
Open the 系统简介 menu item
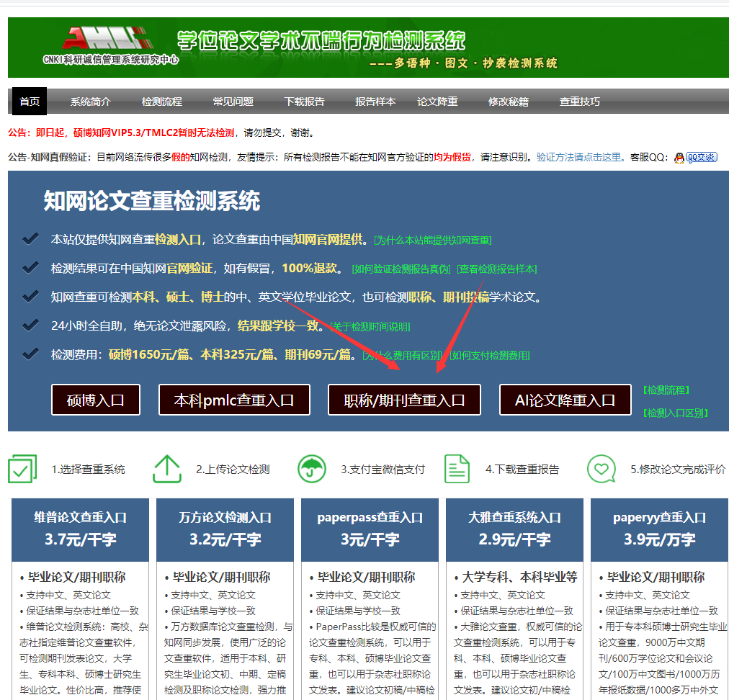[91, 102]
